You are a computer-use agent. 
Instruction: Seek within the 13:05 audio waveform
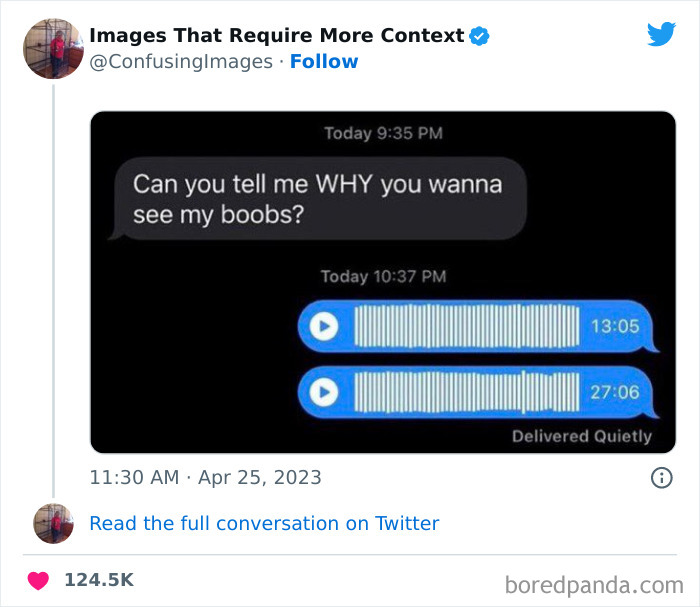point(467,326)
